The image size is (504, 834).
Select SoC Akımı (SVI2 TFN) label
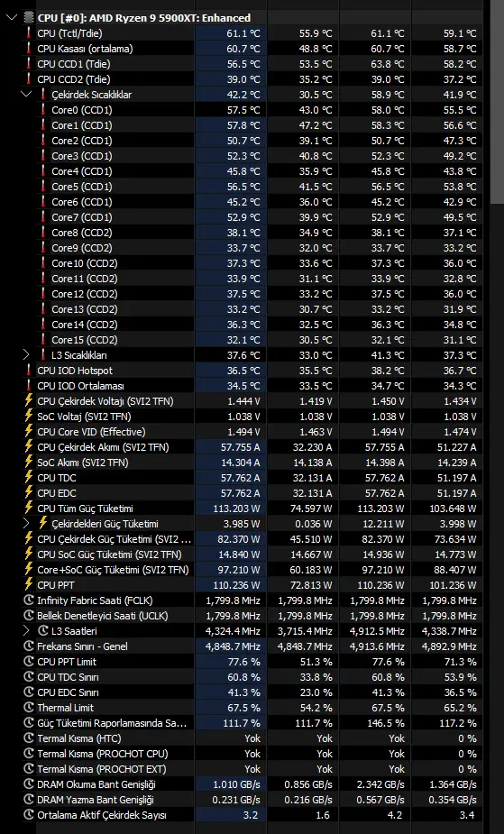83,463
